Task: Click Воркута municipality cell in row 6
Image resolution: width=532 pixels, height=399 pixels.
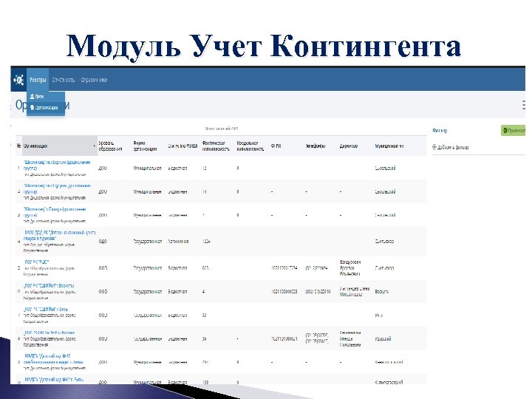Action: click(382, 291)
